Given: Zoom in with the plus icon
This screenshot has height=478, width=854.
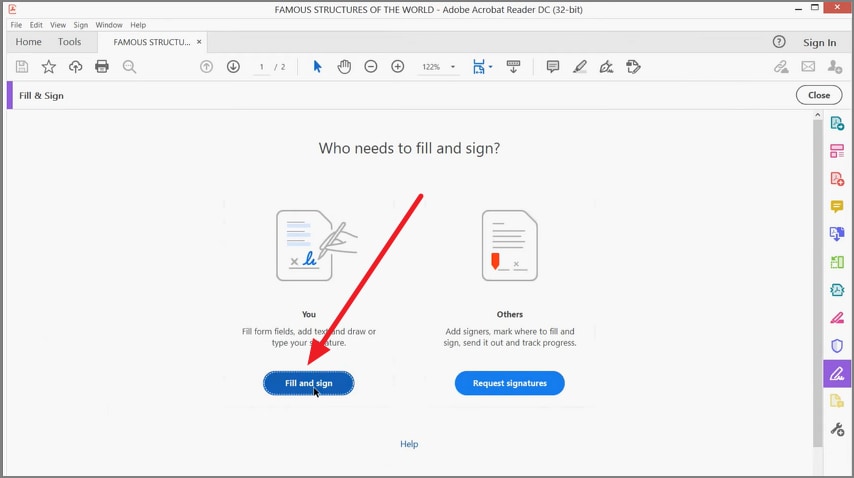Looking at the screenshot, I should point(398,66).
